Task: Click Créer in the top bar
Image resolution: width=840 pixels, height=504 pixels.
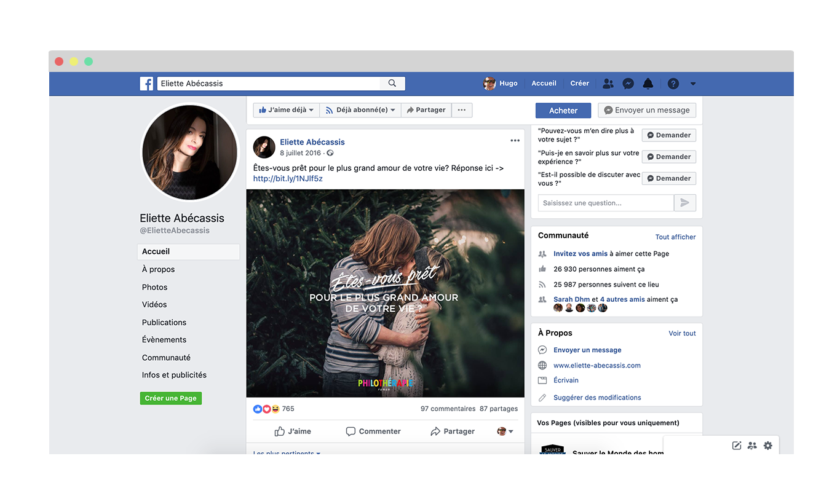Action: (580, 84)
